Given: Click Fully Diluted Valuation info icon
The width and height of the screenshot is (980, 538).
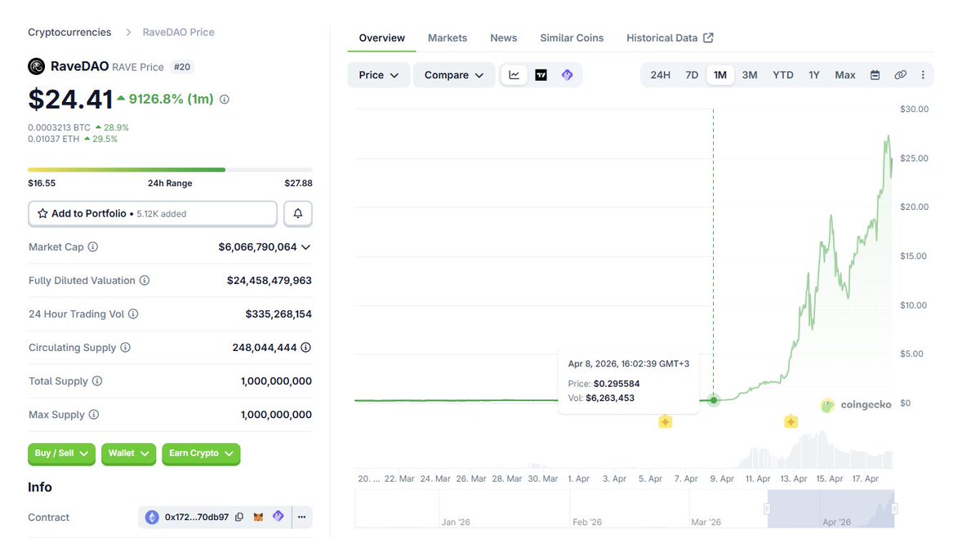Looking at the screenshot, I should pyautogui.click(x=145, y=281).
